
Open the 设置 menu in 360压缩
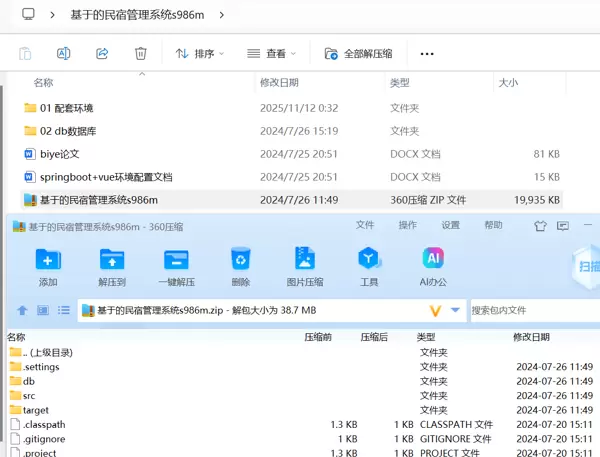point(451,226)
